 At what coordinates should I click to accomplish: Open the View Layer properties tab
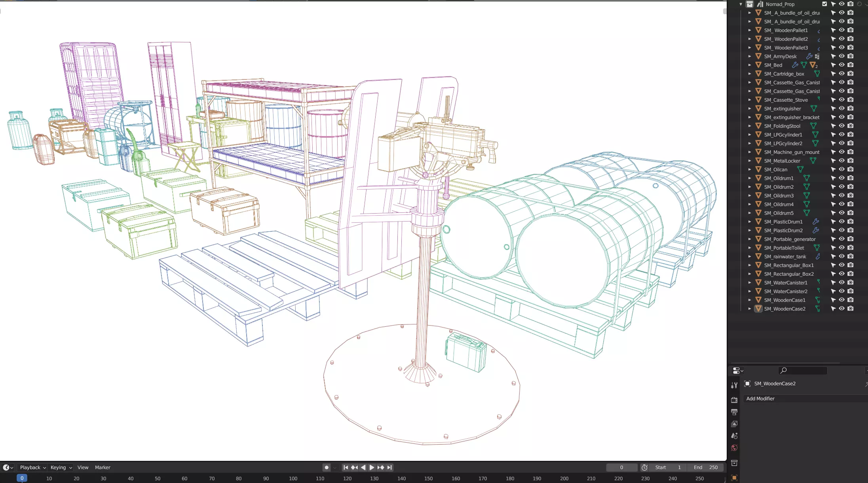pos(734,424)
